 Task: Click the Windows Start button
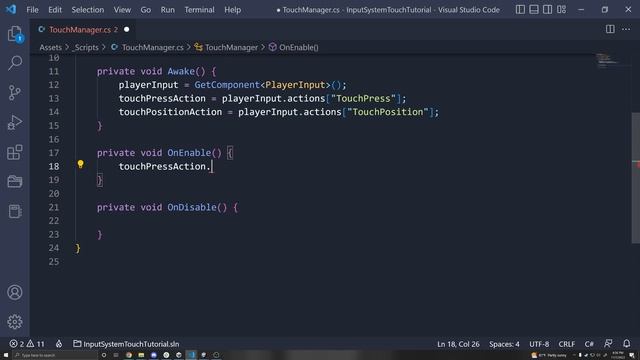[x=6, y=355]
